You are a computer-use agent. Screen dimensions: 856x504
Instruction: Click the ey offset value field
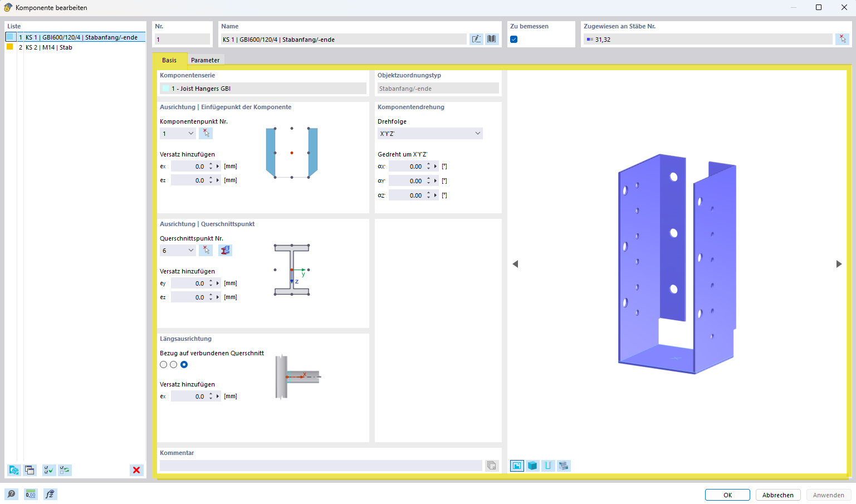tap(188, 283)
